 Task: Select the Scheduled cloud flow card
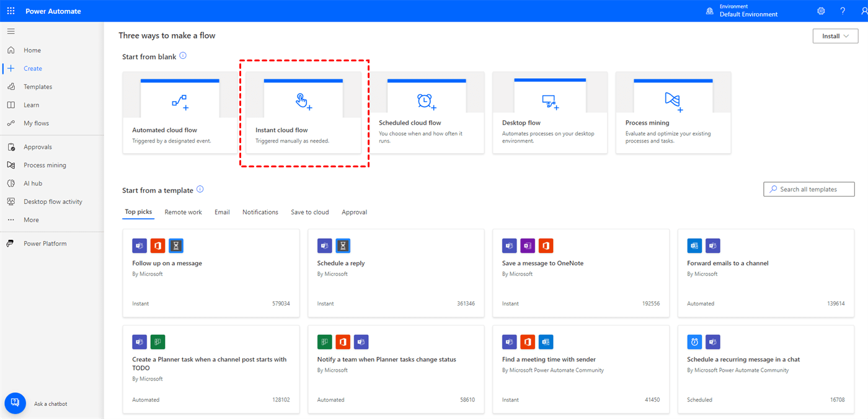[426, 113]
